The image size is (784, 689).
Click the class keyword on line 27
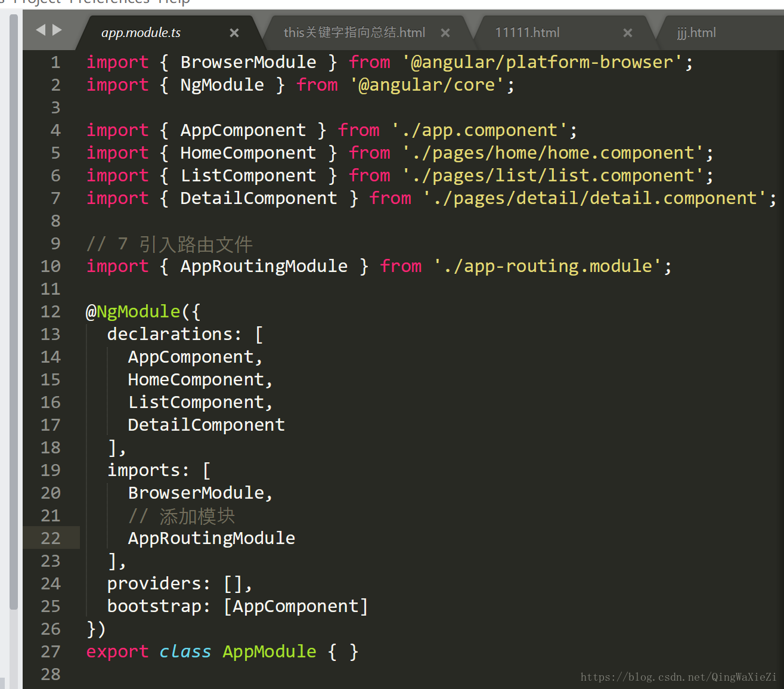click(x=185, y=651)
